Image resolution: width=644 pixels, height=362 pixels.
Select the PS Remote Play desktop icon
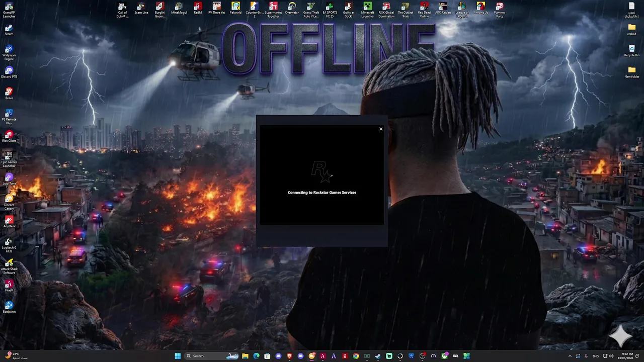[x=9, y=117]
